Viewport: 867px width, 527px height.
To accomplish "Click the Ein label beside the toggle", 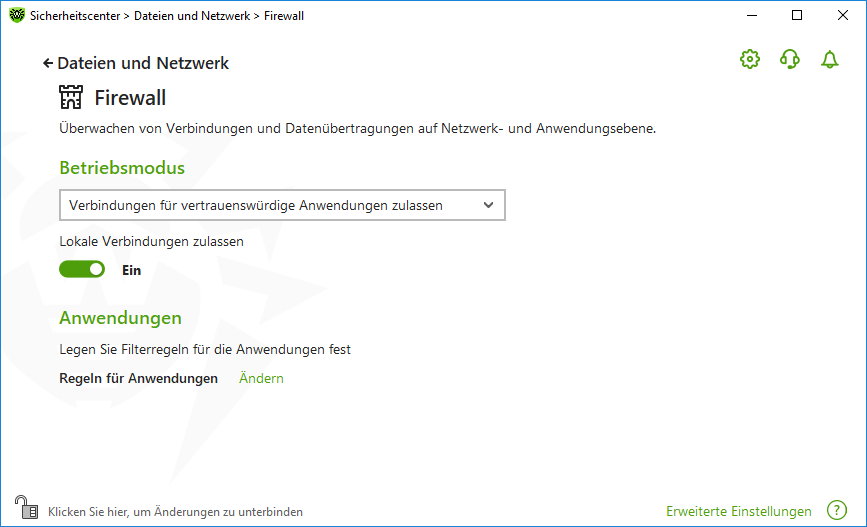I will point(131,270).
